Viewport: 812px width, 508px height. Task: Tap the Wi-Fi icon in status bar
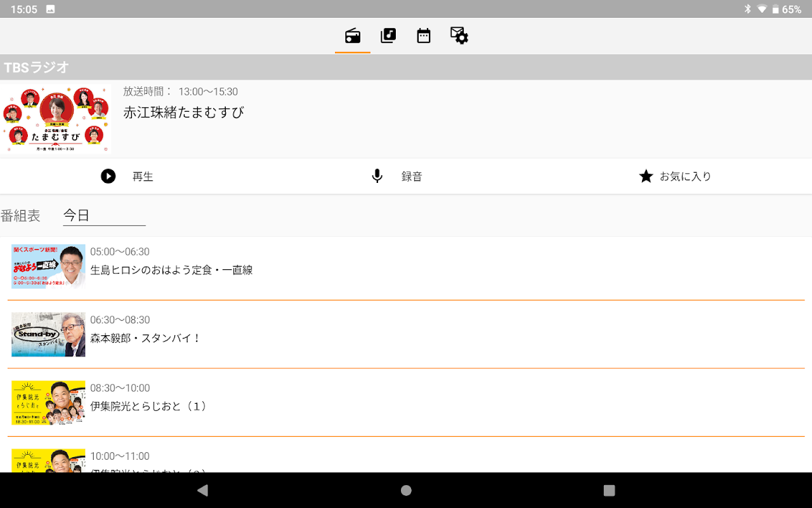tap(761, 10)
